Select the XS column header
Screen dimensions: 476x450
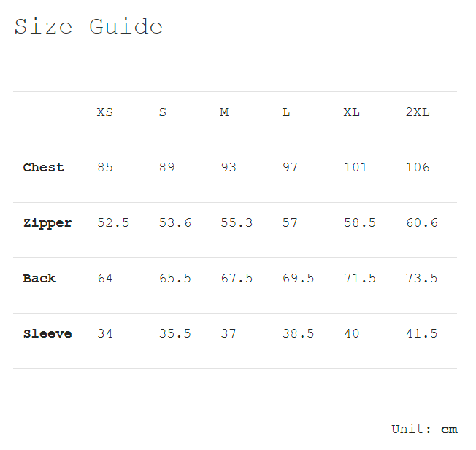pyautogui.click(x=105, y=112)
